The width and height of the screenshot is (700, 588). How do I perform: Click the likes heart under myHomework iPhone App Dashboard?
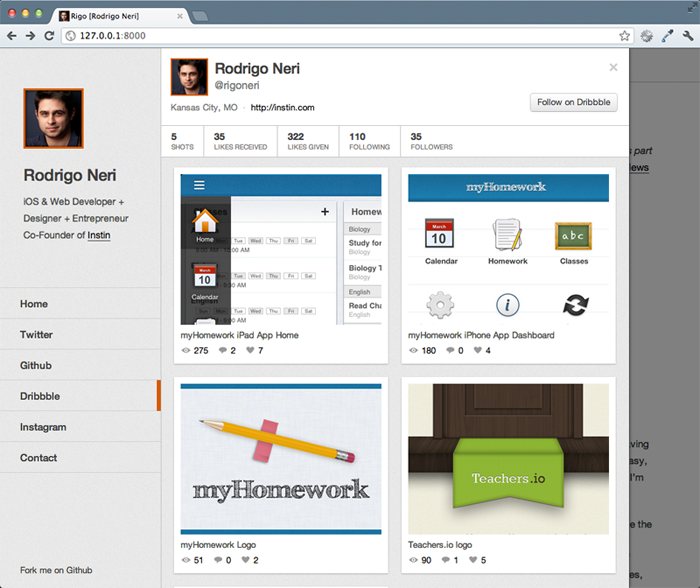coord(478,350)
